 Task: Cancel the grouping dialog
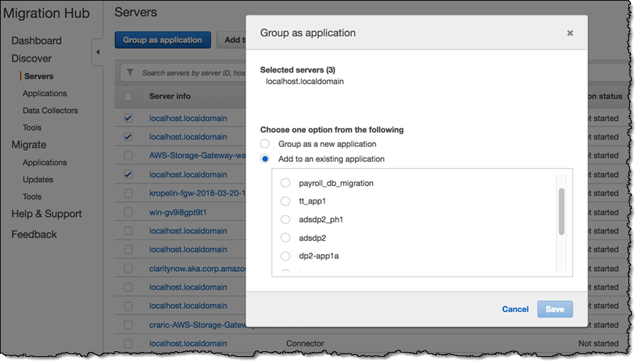coord(515,309)
